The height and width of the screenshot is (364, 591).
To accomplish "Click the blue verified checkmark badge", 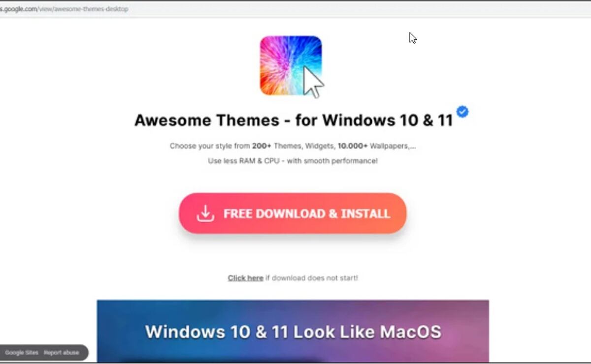I will click(x=462, y=112).
